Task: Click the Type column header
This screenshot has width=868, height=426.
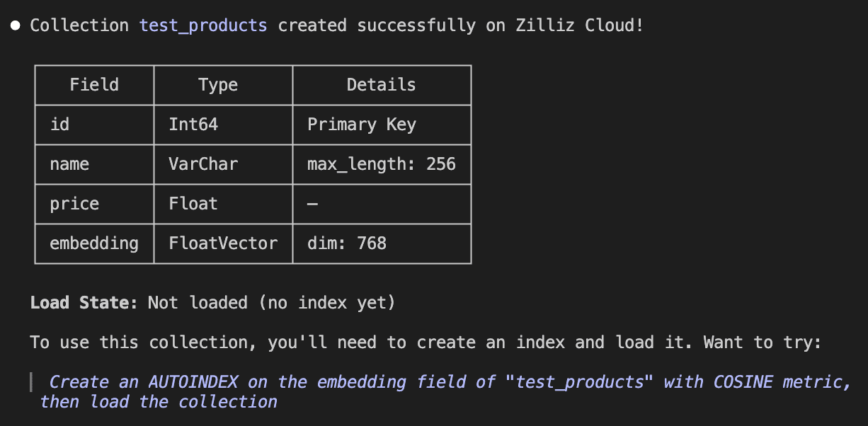Action: pyautogui.click(x=218, y=85)
